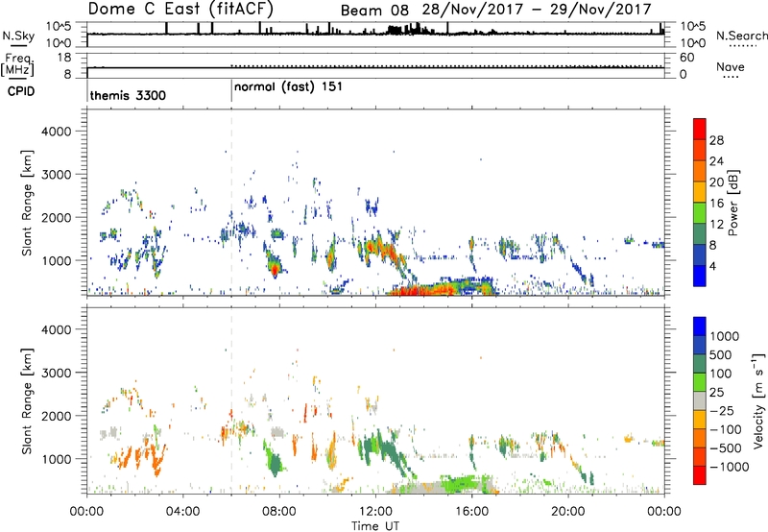Click the blue top of the Velocity color bar
This screenshot has width=768, height=532.
(700, 326)
